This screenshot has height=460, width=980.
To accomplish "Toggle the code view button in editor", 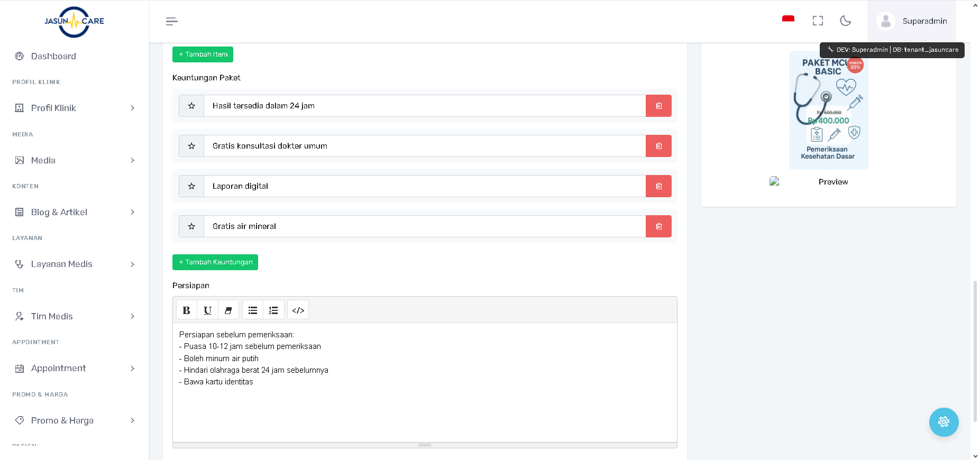I will click(x=298, y=310).
